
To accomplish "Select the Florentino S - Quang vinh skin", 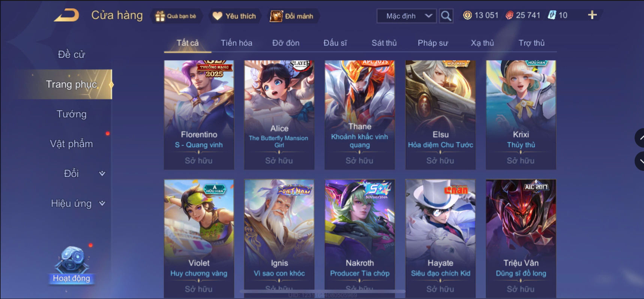I will click(x=199, y=115).
